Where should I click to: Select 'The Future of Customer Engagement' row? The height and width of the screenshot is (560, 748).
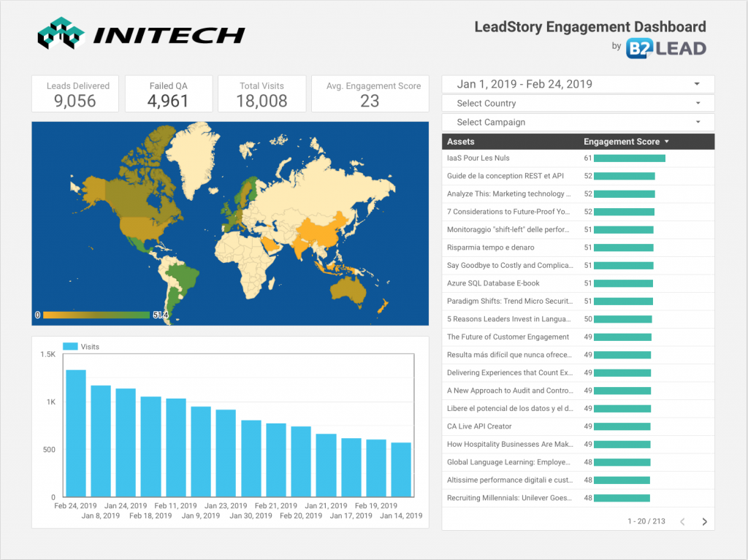[x=579, y=337]
